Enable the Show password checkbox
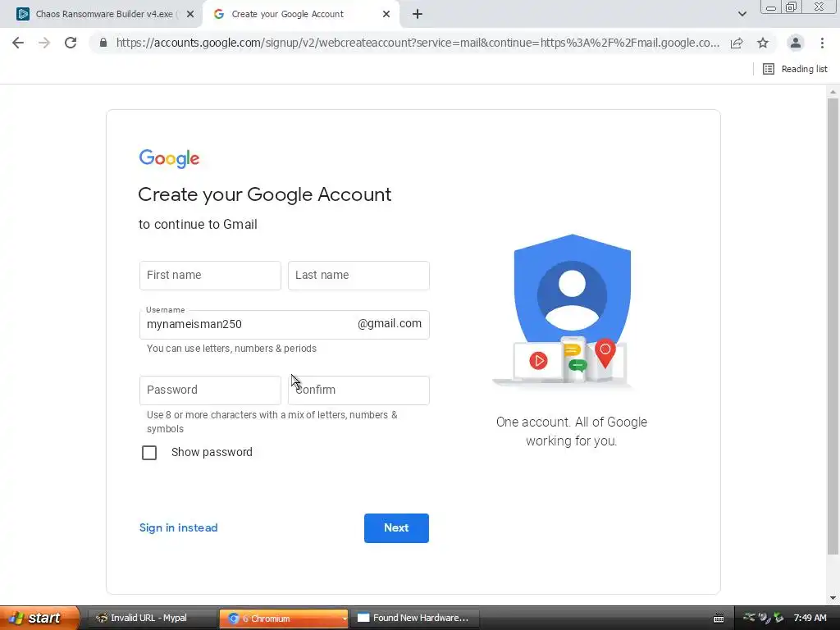The image size is (840, 630). pyautogui.click(x=149, y=453)
